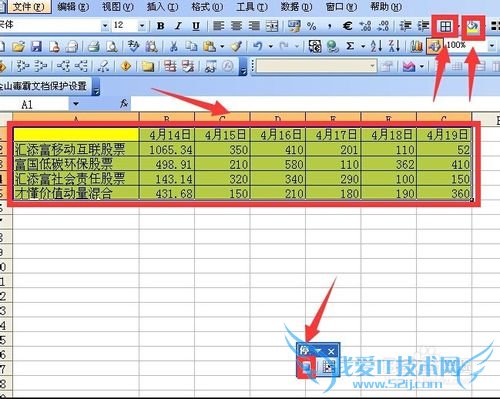Select the cell 汇添富移动互联股票
Image resolution: width=500 pixels, height=399 pixels.
(x=76, y=149)
